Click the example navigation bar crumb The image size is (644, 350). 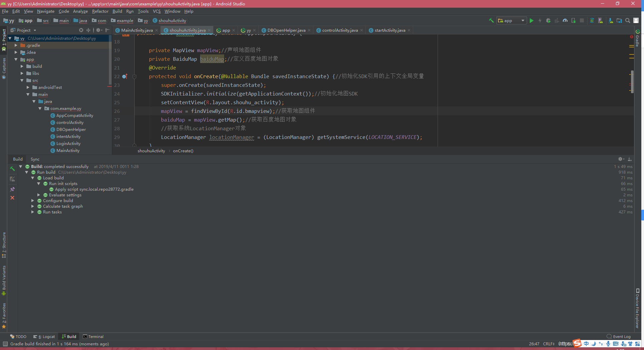click(x=122, y=20)
